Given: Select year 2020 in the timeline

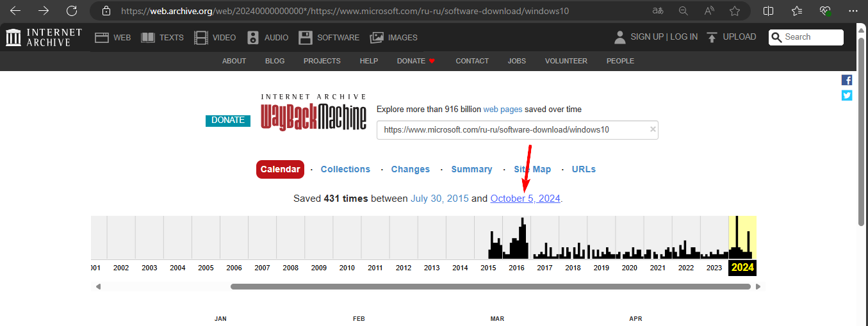Looking at the screenshot, I should [629, 268].
